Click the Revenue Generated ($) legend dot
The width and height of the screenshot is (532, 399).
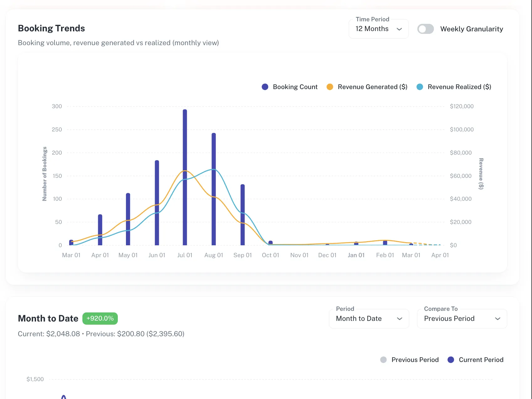[x=330, y=87]
